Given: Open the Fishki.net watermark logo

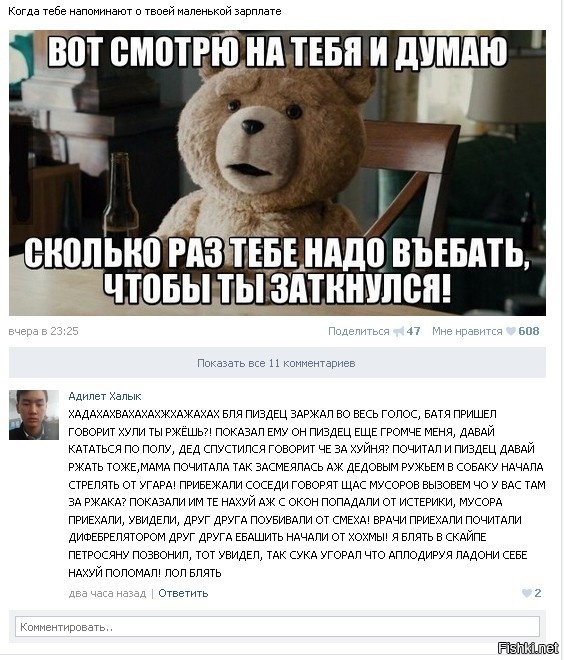Looking at the screenshot, I should tap(528, 647).
